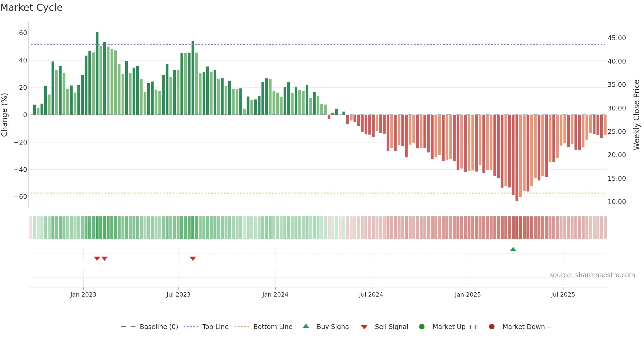Click the '−60' left axis tick label
This screenshot has width=644, height=362.
(21, 197)
